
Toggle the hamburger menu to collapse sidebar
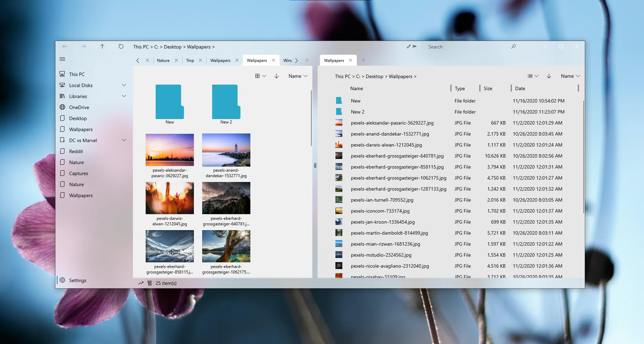62,59
